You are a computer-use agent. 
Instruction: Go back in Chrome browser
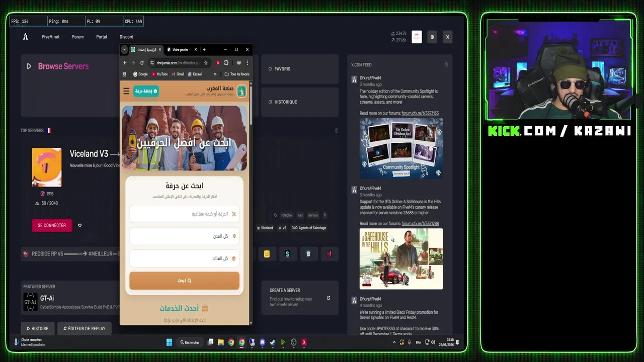click(x=125, y=63)
